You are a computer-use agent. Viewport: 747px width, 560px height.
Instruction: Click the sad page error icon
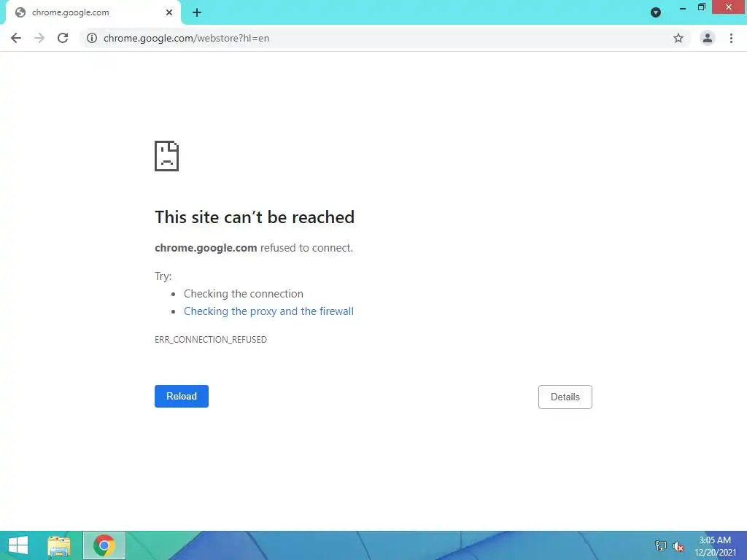click(167, 156)
